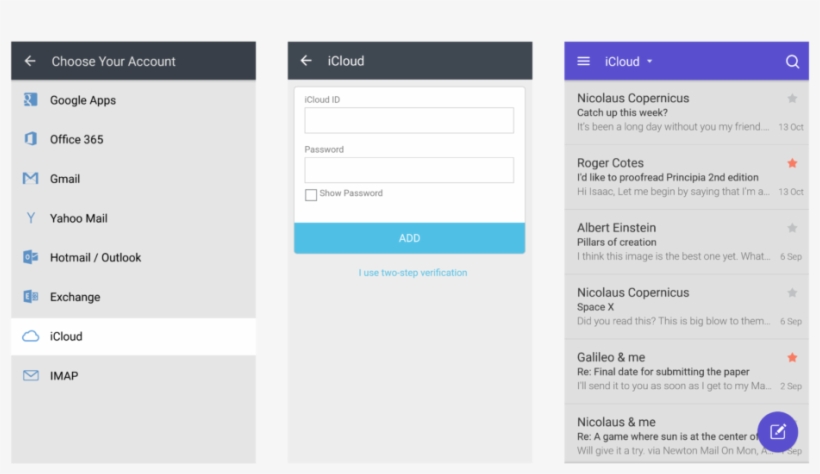Expand the iCloud account dropdown arrow
Image resolution: width=820 pixels, height=474 pixels.
click(x=650, y=61)
